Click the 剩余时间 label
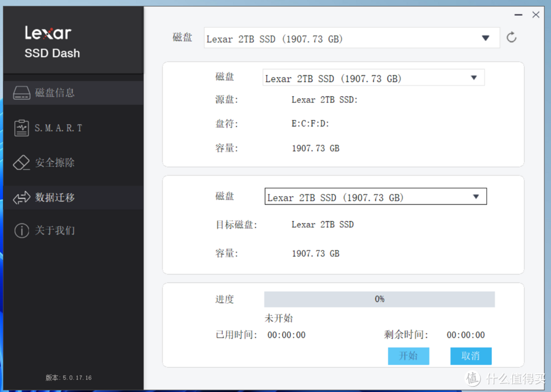Screen dimensions: 551x392 coord(406,335)
